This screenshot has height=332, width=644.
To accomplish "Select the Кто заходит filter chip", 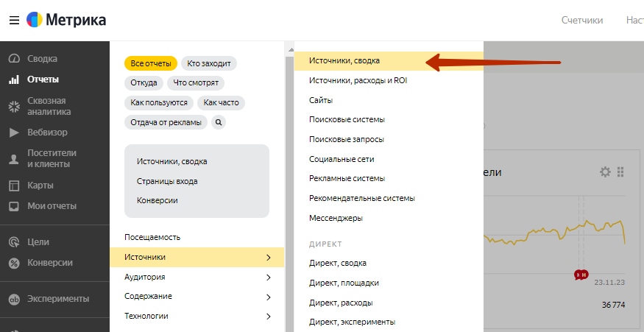I will [208, 63].
